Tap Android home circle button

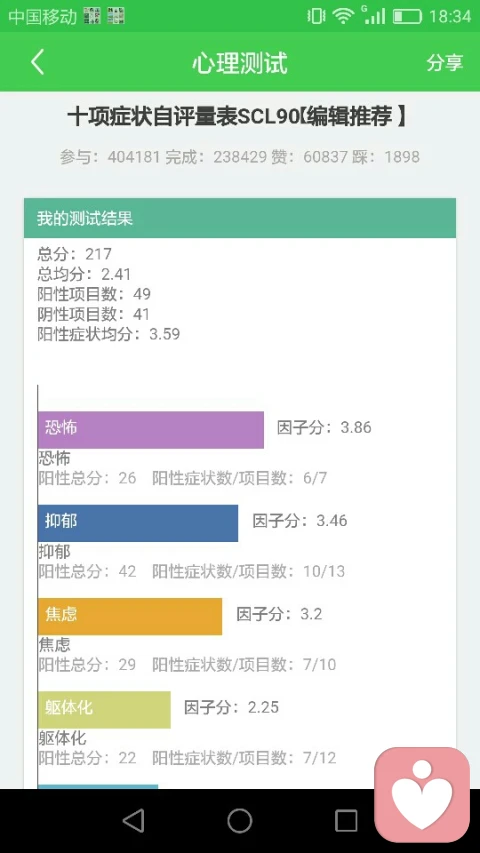coord(239,820)
